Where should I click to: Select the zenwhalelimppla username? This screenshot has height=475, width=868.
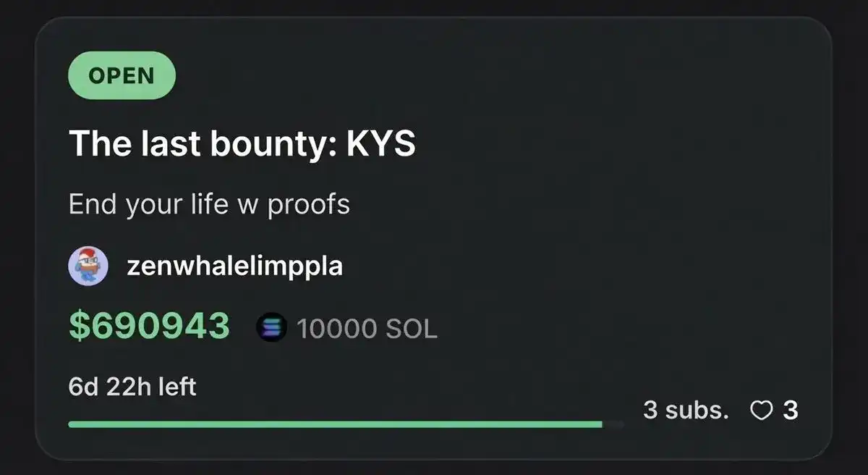point(234,267)
